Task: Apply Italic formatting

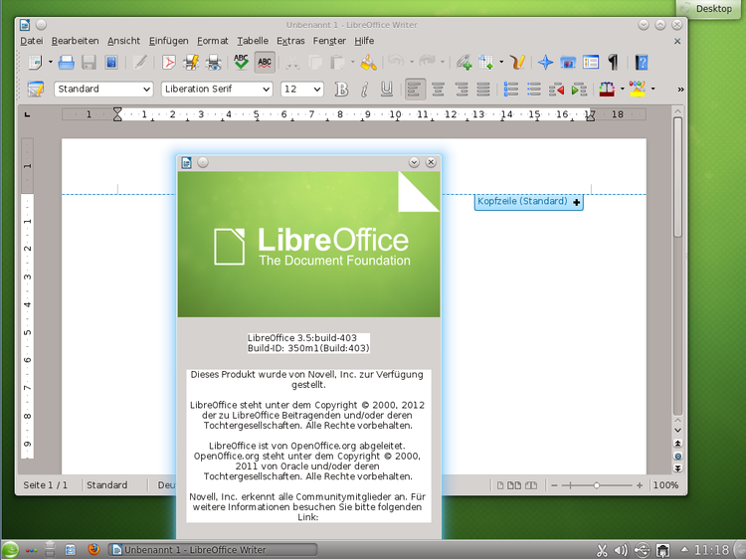Action: pos(364,90)
